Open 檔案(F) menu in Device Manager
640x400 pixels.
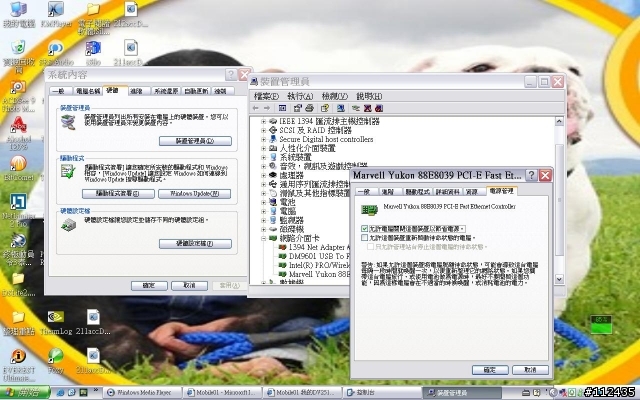click(266, 96)
